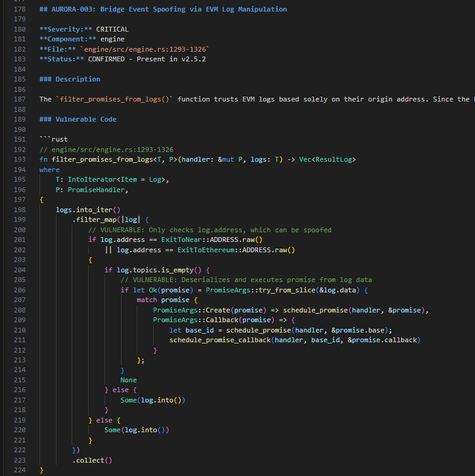The width and height of the screenshot is (475, 476).
Task: Click '} else {' on line 216
Action: [120, 390]
